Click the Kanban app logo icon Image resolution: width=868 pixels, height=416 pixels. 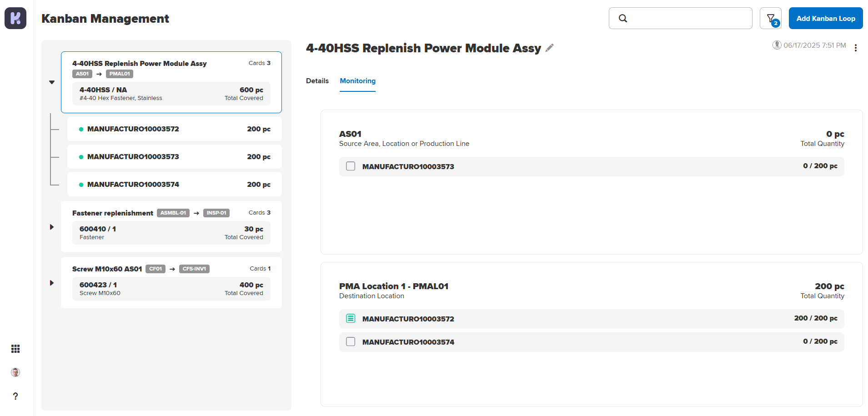(x=15, y=18)
